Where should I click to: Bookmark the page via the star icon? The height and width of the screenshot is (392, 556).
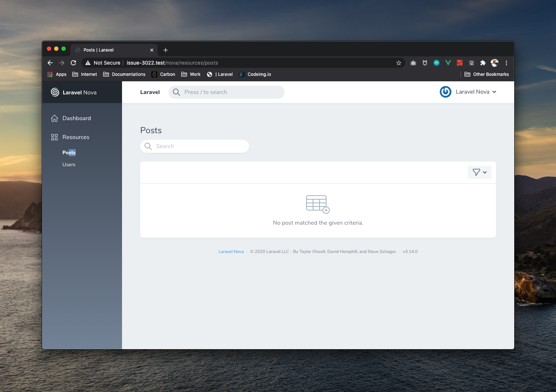pos(398,63)
